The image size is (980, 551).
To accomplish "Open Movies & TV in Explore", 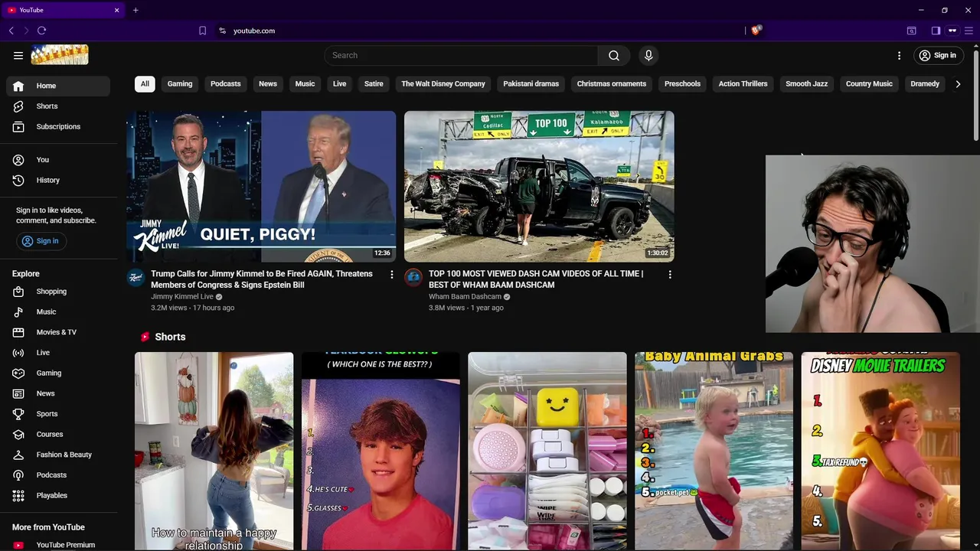I will (x=58, y=332).
